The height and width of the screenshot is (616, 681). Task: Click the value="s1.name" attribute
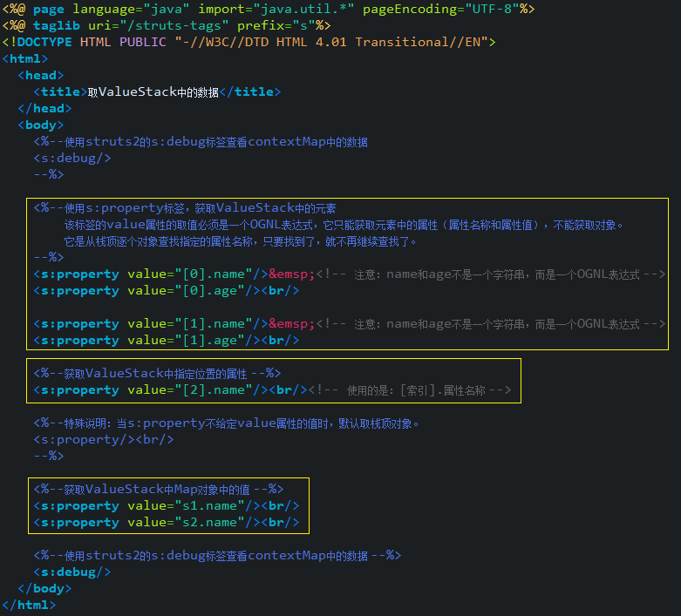pyautogui.click(x=186, y=506)
